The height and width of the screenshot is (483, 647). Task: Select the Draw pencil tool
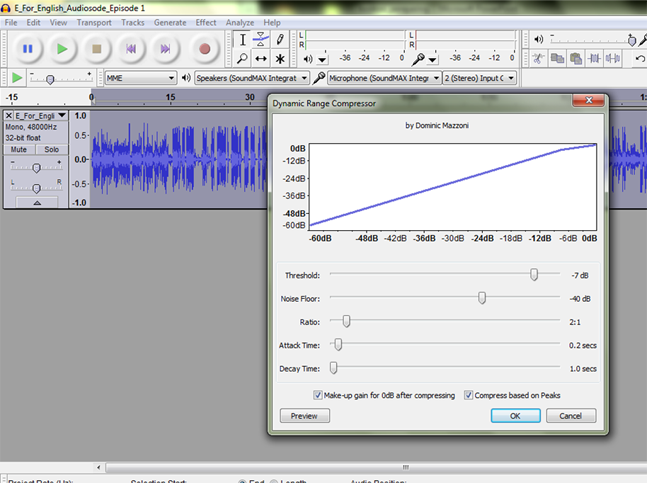[x=280, y=40]
